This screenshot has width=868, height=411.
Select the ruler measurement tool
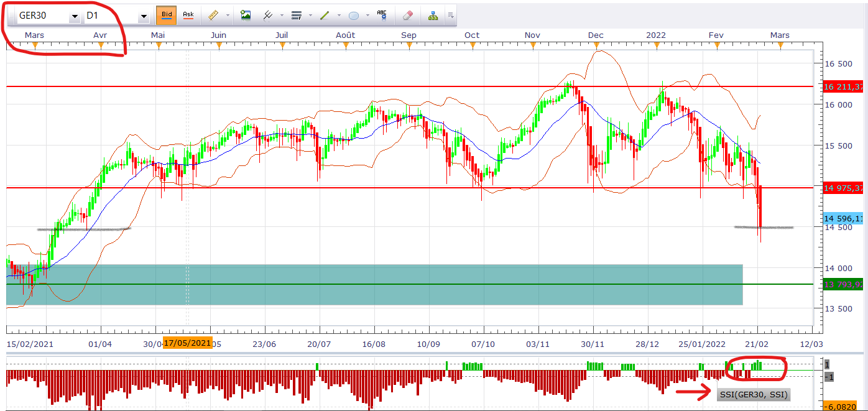pyautogui.click(x=213, y=16)
